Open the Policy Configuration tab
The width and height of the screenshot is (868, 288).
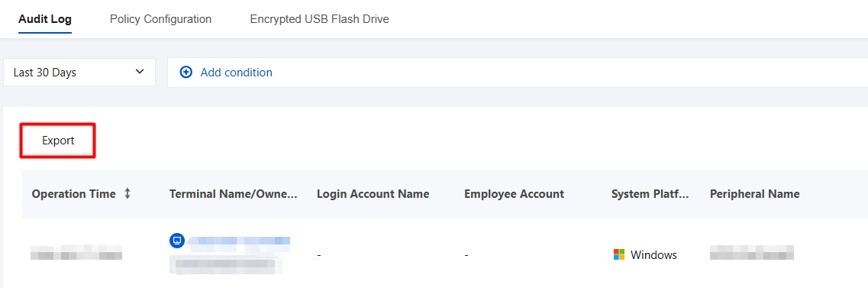point(160,19)
